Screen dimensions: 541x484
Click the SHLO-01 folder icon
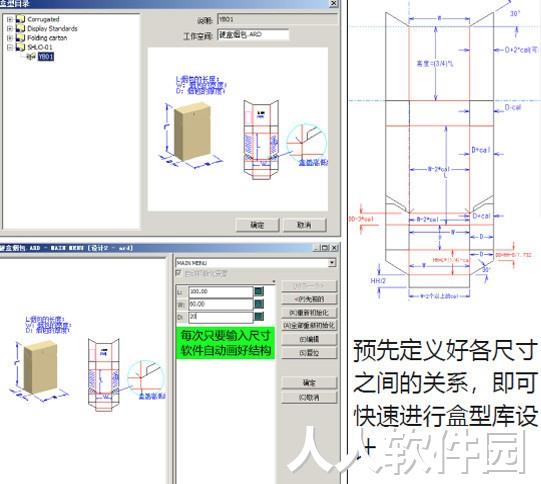tap(20, 47)
